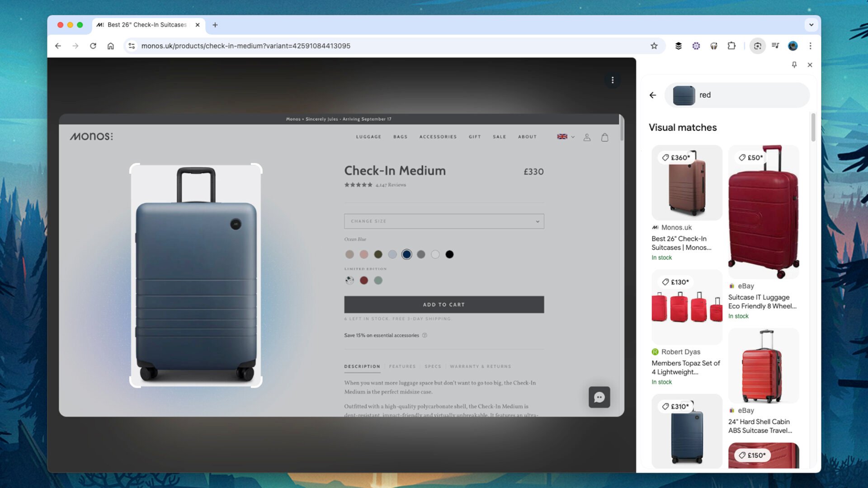Click Add to Cart button

pos(443,305)
